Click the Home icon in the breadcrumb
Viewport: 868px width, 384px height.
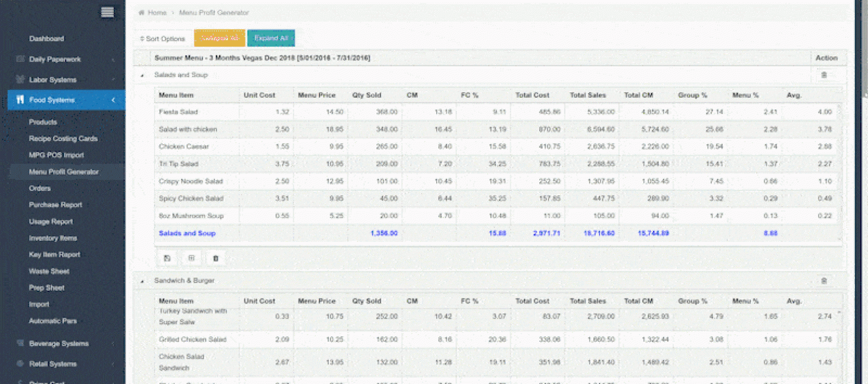[x=141, y=13]
